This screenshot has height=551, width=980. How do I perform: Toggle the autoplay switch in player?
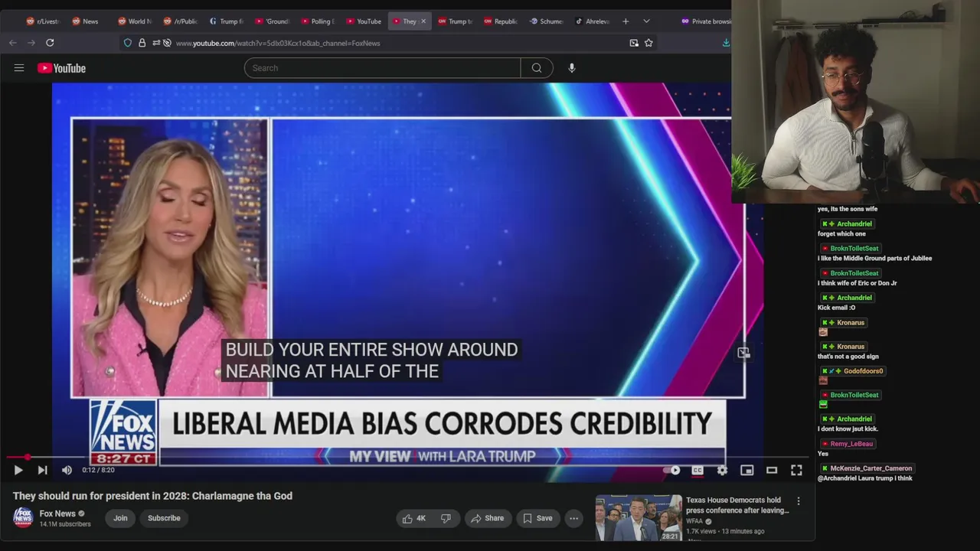pyautogui.click(x=672, y=470)
